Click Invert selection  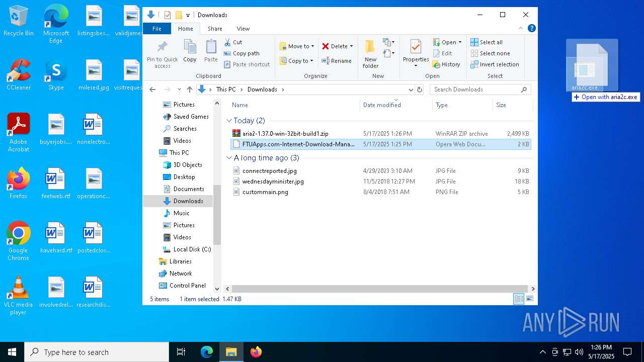click(495, 64)
